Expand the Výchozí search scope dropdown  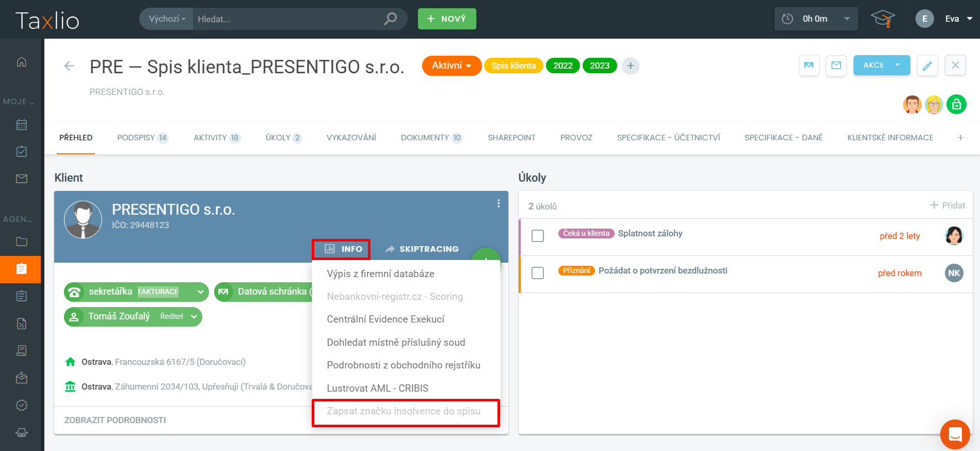click(167, 19)
